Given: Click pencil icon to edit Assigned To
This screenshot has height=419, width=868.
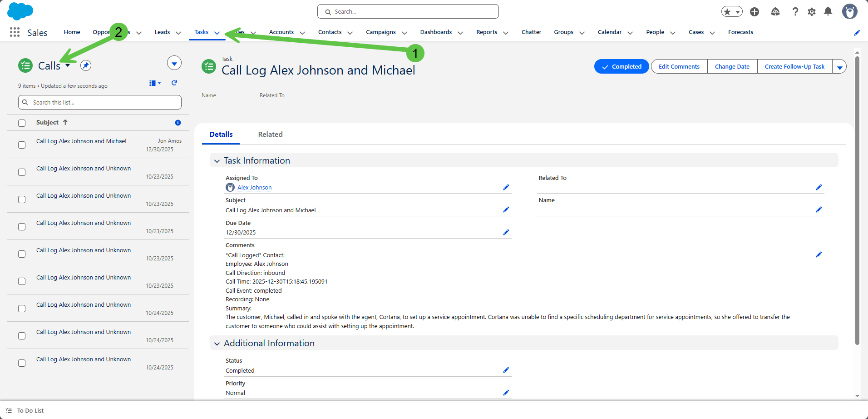Looking at the screenshot, I should pyautogui.click(x=506, y=187).
